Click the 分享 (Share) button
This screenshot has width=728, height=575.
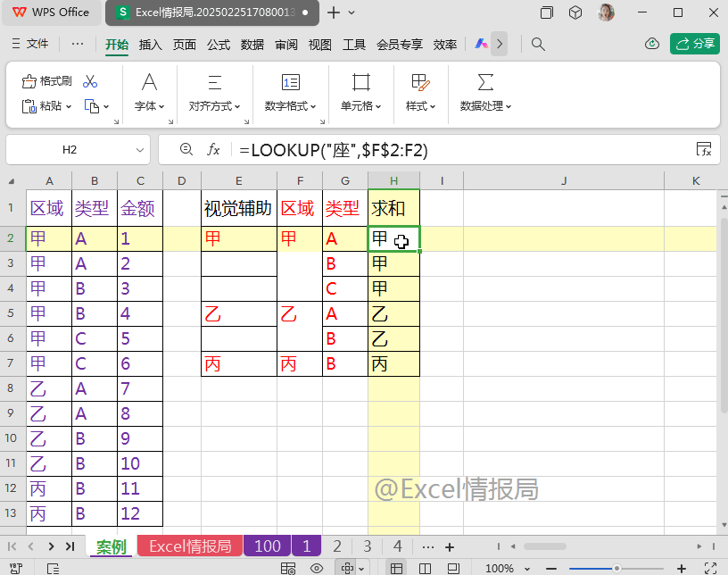click(695, 44)
